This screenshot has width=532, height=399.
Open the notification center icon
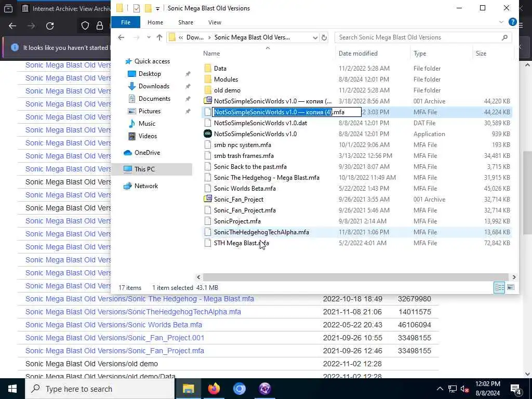click(515, 389)
